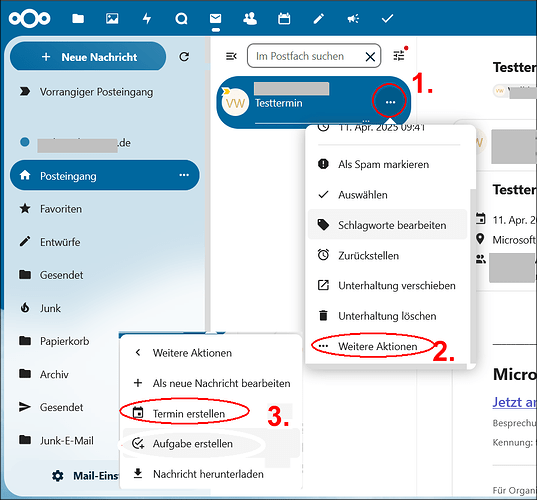This screenshot has height=500, width=537.
Task: Clear the search field with the X
Action: [x=370, y=57]
